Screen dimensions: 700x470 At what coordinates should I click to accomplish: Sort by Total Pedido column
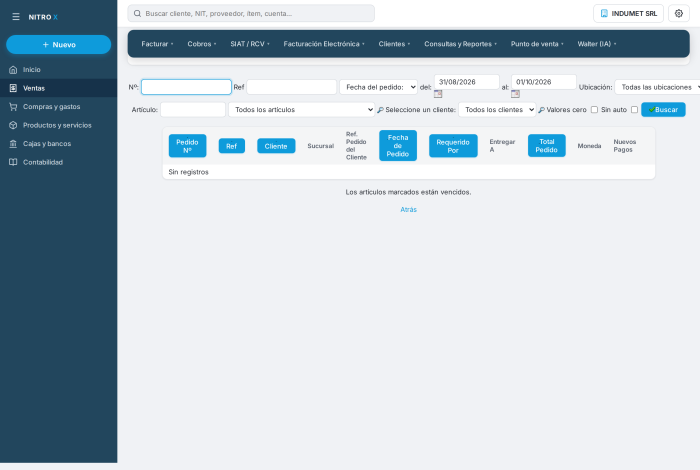(546, 146)
